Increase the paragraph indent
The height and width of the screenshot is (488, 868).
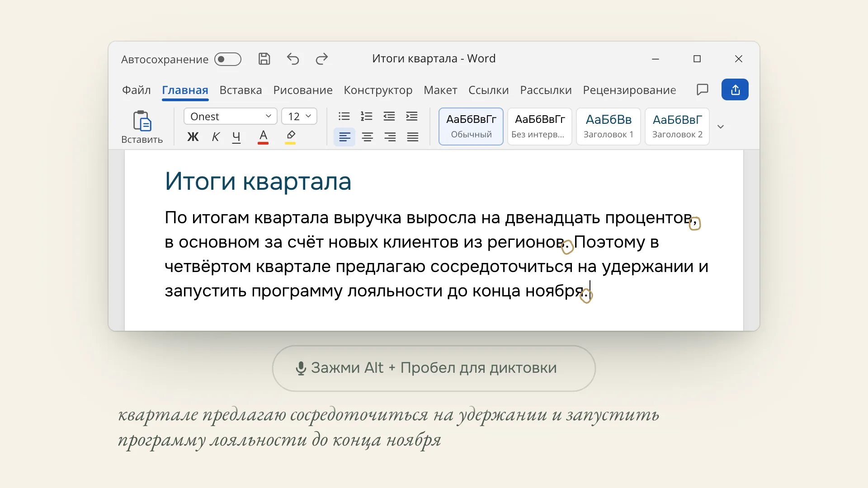pyautogui.click(x=412, y=116)
